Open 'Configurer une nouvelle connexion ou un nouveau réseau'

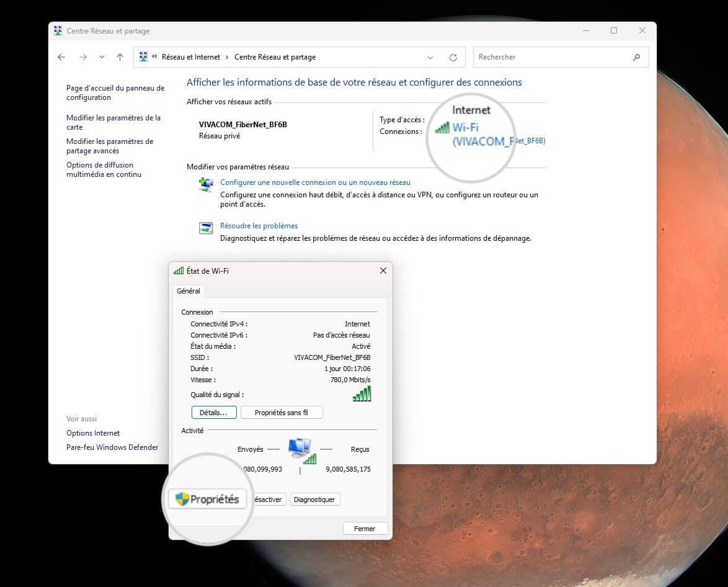[315, 182]
